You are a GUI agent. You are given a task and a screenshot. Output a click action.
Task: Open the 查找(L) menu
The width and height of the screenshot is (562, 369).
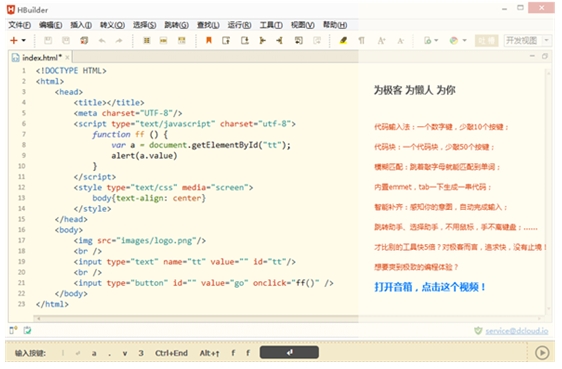pyautogui.click(x=208, y=25)
